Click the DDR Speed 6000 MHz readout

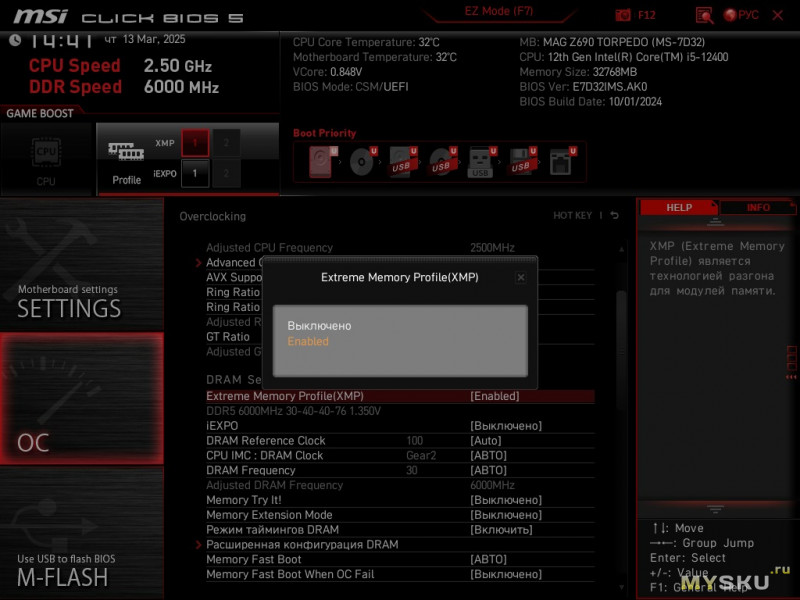(124, 87)
